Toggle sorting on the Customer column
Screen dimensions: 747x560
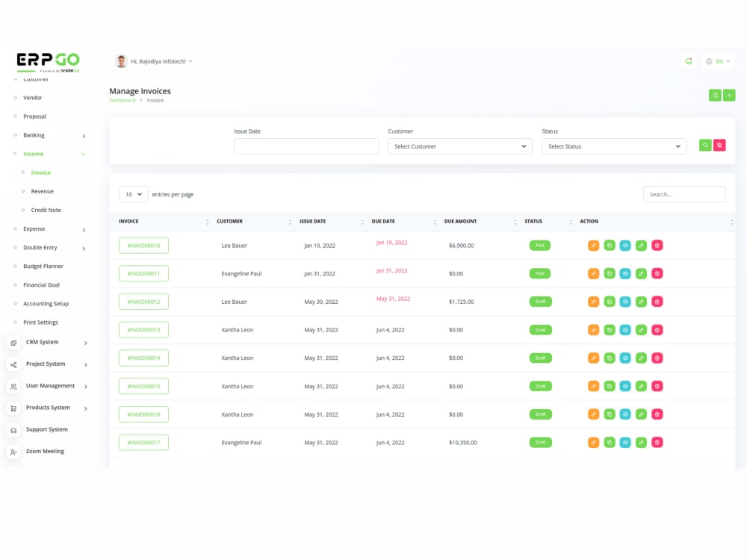[229, 221]
